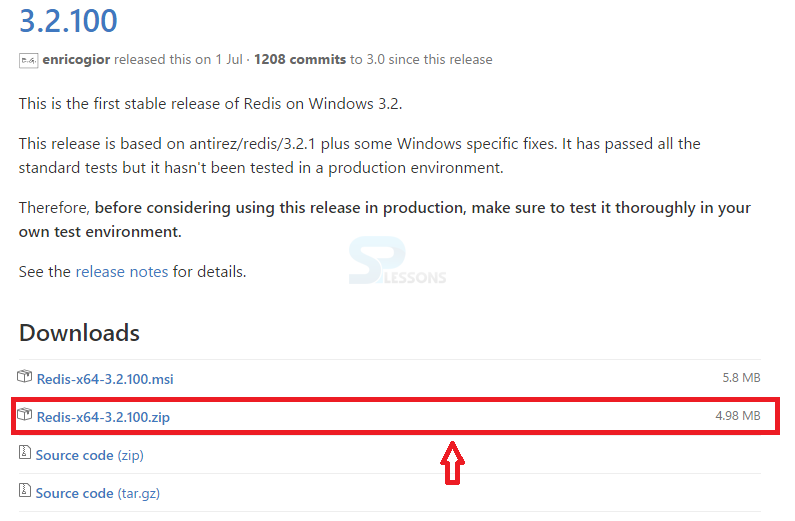Download the Redis-x64-3.2.100.zip file
The height and width of the screenshot is (521, 795).
tap(103, 417)
